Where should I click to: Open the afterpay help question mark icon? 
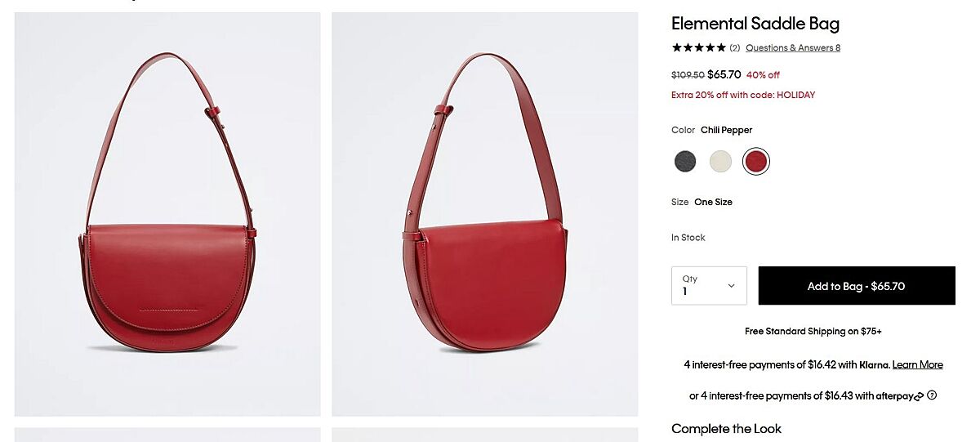click(x=932, y=395)
